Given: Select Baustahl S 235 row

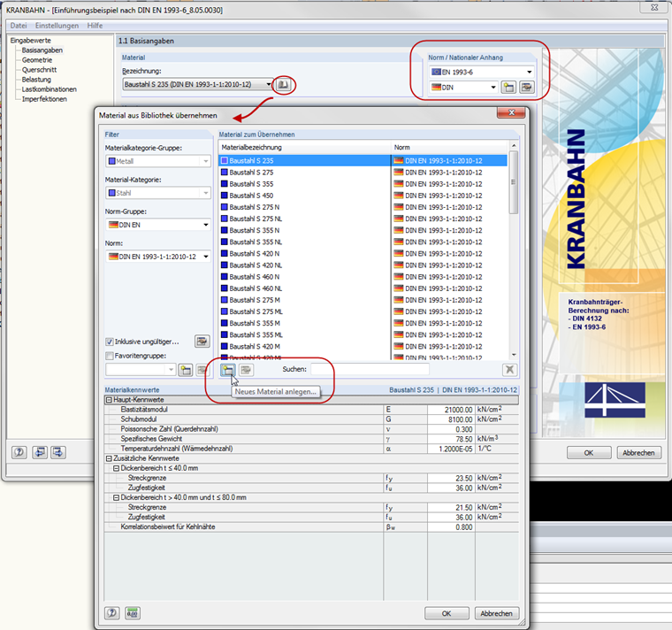Looking at the screenshot, I should coord(363,161).
